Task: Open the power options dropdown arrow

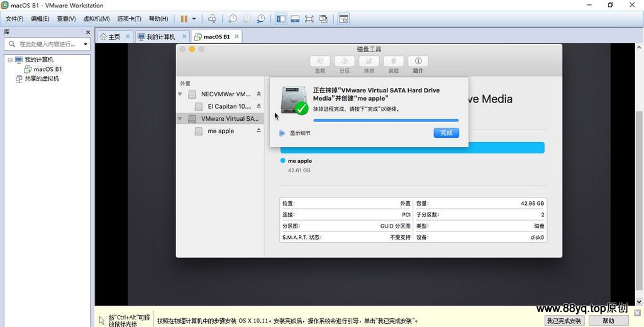Action: (194, 19)
